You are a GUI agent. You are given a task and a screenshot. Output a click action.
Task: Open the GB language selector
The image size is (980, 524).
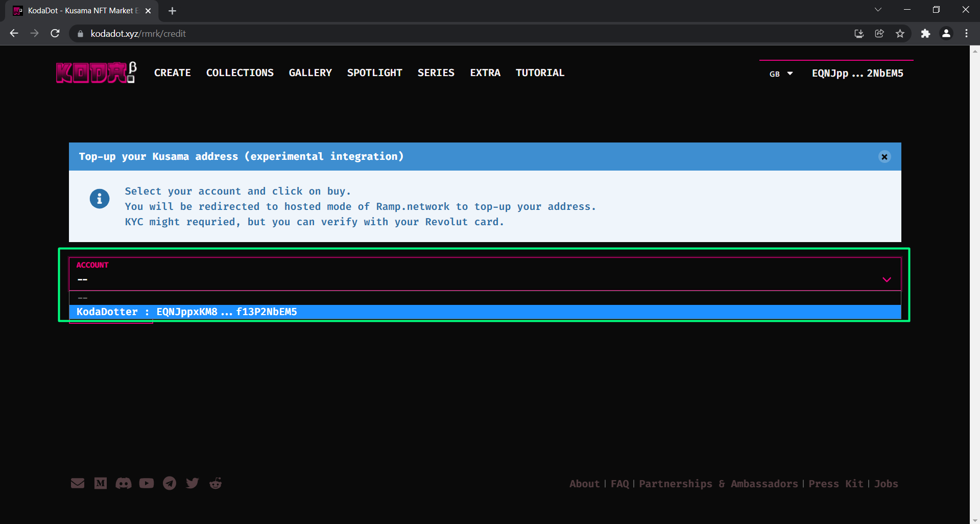coord(781,74)
